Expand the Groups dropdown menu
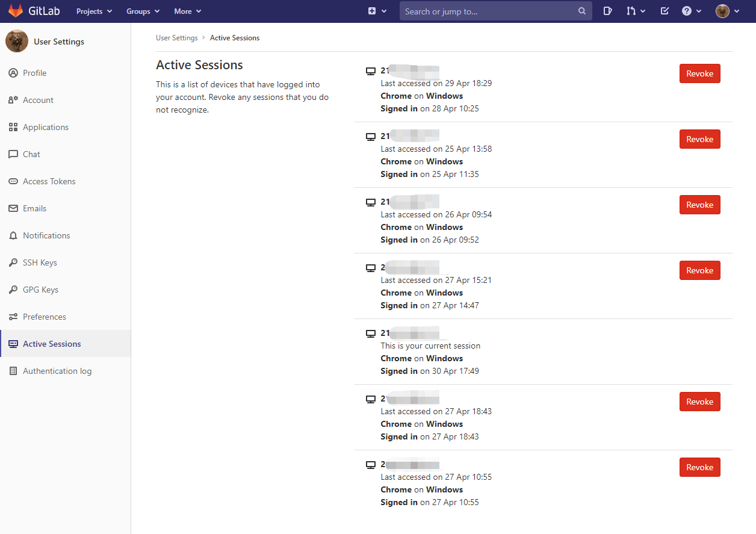Image resolution: width=756 pixels, height=534 pixels. (143, 11)
